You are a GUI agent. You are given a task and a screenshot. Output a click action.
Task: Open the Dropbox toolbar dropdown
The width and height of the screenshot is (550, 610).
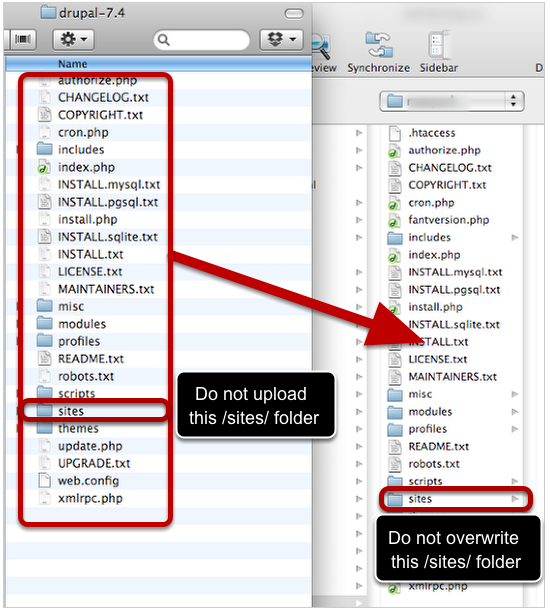pos(282,40)
